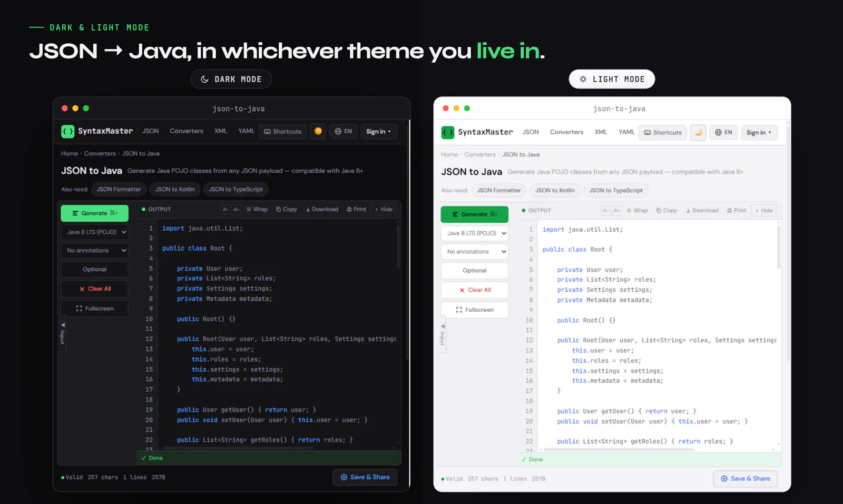Open Java 8 LTS (POJO) dropdown, dark window

pyautogui.click(x=95, y=232)
